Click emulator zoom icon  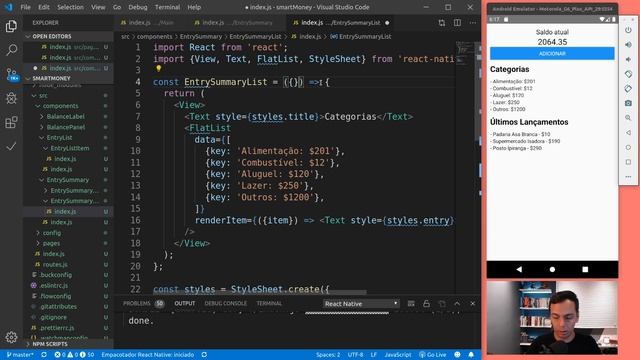coord(628,118)
